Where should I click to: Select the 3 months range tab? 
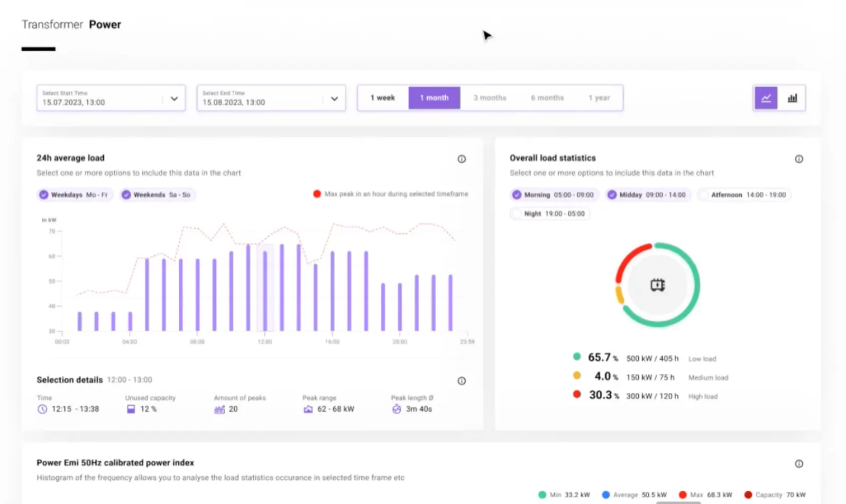pos(490,98)
